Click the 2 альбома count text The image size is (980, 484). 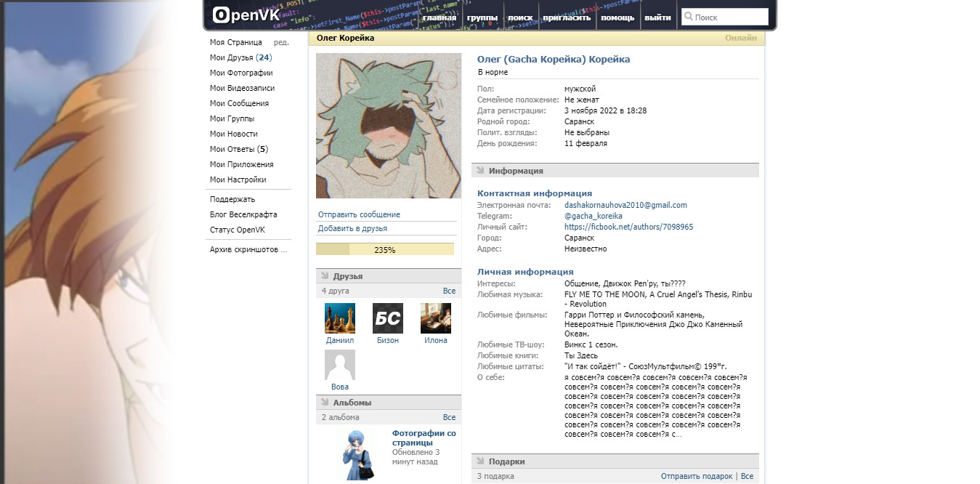[341, 417]
